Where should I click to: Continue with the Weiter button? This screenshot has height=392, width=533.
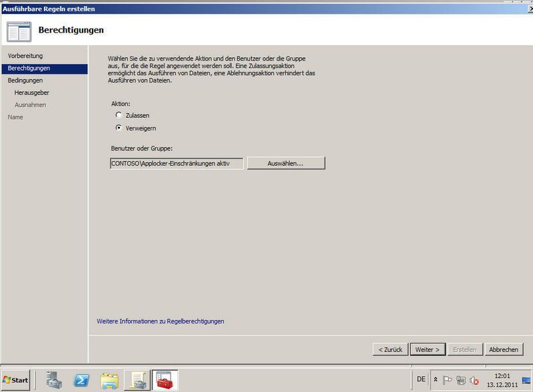(428, 349)
